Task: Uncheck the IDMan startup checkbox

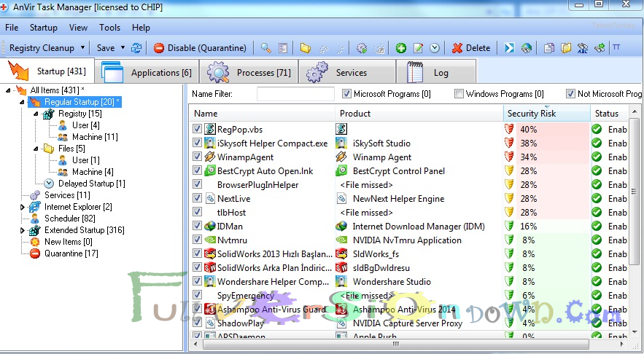Action: (x=197, y=226)
